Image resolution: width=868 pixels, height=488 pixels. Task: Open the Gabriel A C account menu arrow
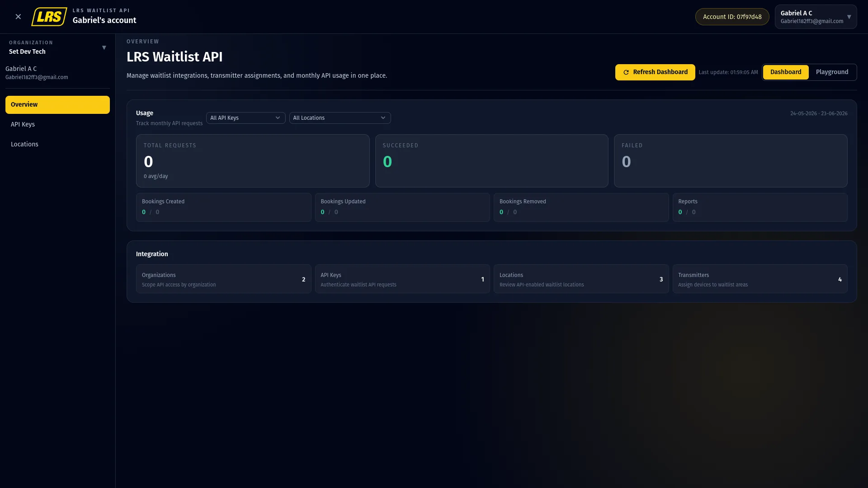[849, 17]
